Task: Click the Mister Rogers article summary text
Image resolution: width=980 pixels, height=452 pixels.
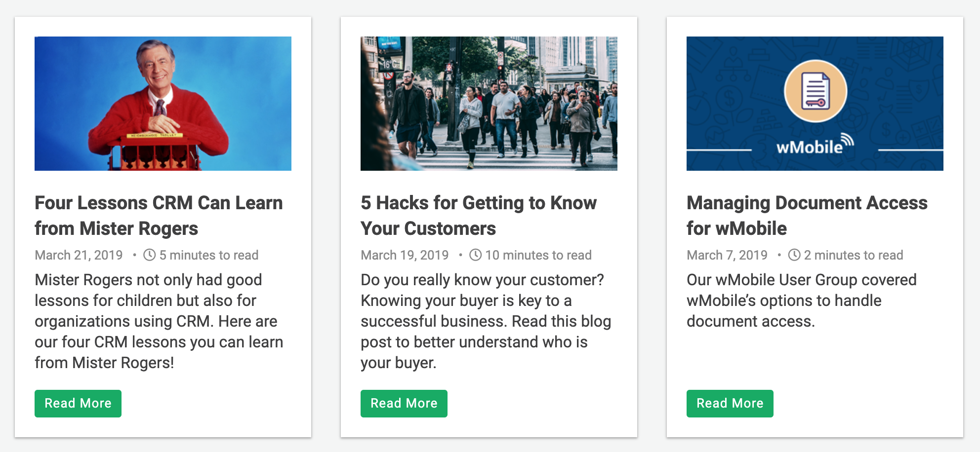Action: point(159,321)
